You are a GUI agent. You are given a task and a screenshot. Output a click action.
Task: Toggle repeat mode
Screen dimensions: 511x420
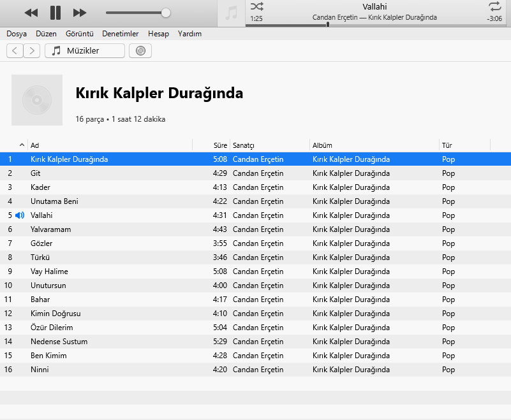pos(494,6)
